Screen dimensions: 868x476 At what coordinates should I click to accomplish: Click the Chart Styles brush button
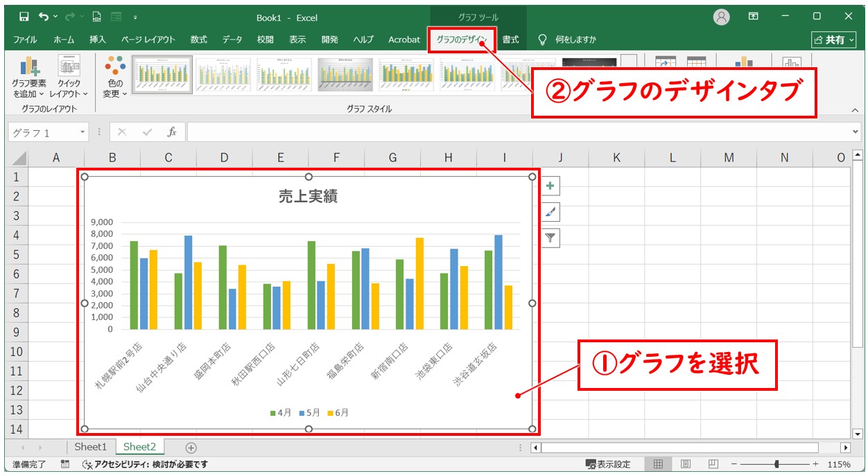coord(550,212)
